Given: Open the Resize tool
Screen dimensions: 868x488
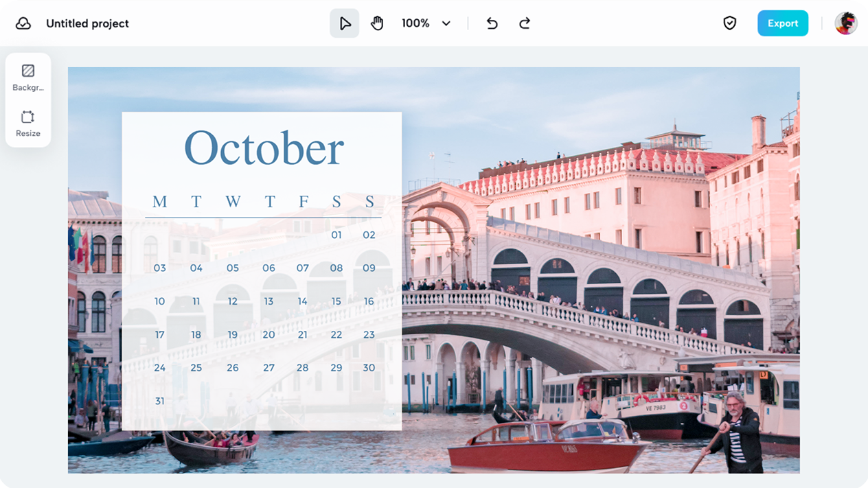Looking at the screenshot, I should click(28, 124).
